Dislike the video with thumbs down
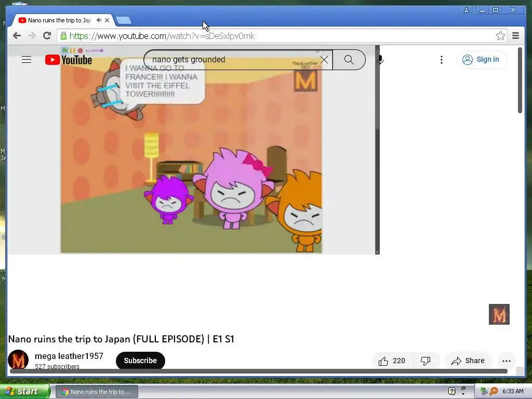532x399 pixels. click(425, 361)
